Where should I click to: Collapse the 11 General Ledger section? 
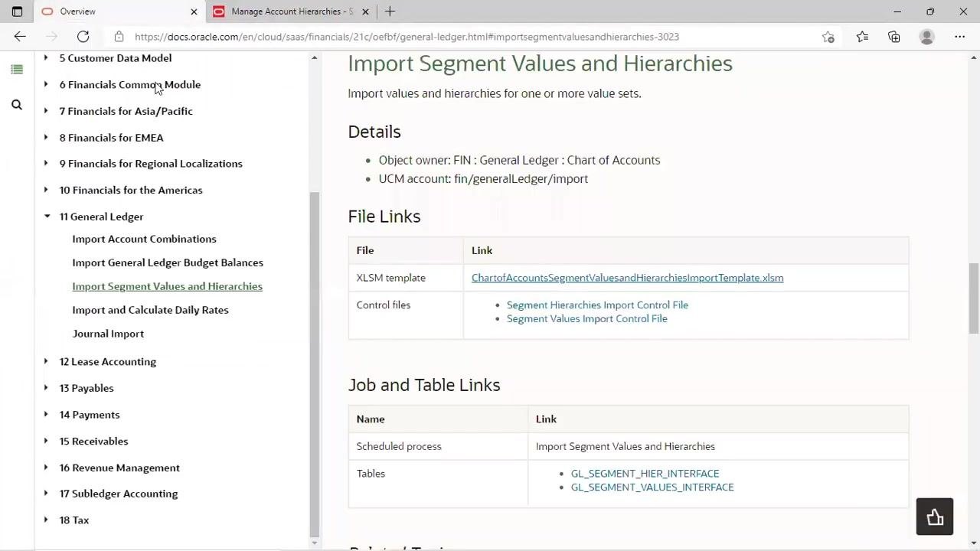coord(47,217)
